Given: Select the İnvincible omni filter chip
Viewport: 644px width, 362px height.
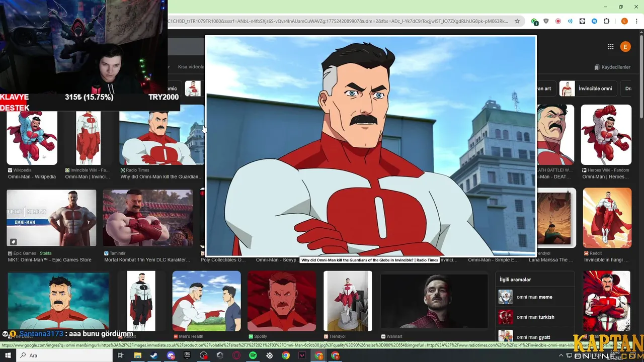Looking at the screenshot, I should pos(587,88).
